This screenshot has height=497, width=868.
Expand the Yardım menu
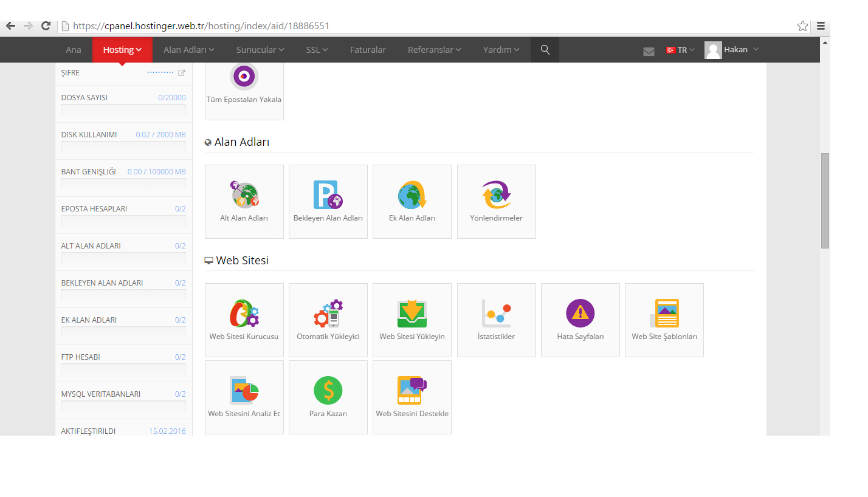pos(501,50)
